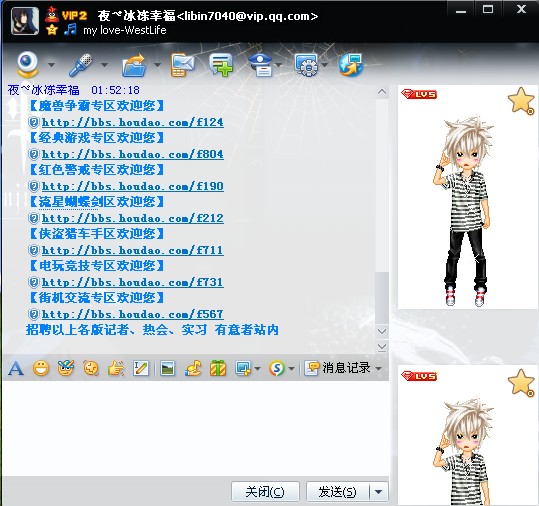
Task: Open the 消息记录 history dropdown arrow
Action: coord(378,368)
